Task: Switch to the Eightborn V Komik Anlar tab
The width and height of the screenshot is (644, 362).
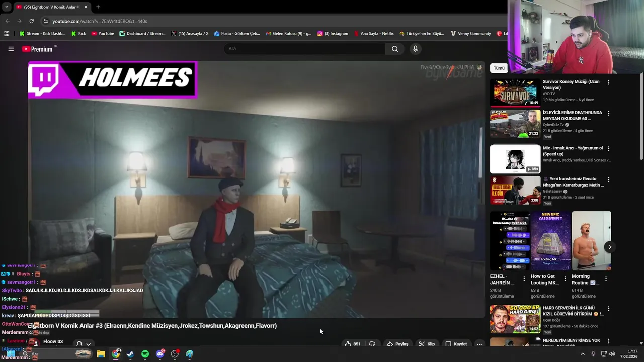Action: [51, 7]
